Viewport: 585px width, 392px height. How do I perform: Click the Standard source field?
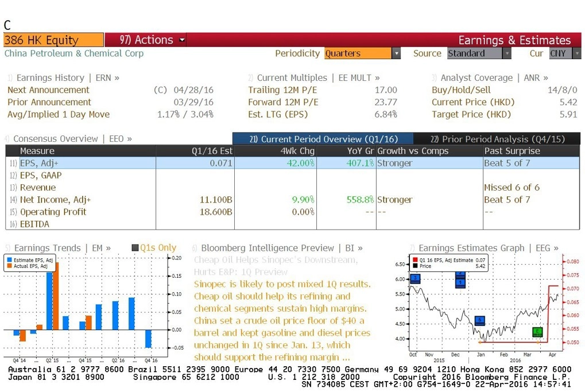coord(475,53)
